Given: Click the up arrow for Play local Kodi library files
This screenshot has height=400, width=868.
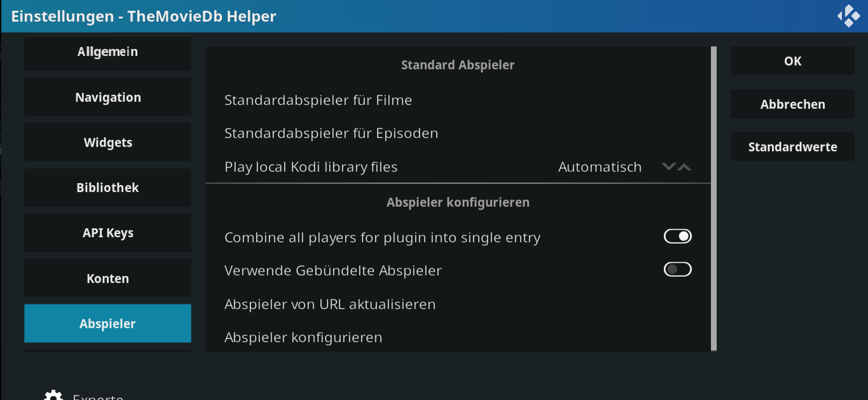Looking at the screenshot, I should [x=684, y=167].
